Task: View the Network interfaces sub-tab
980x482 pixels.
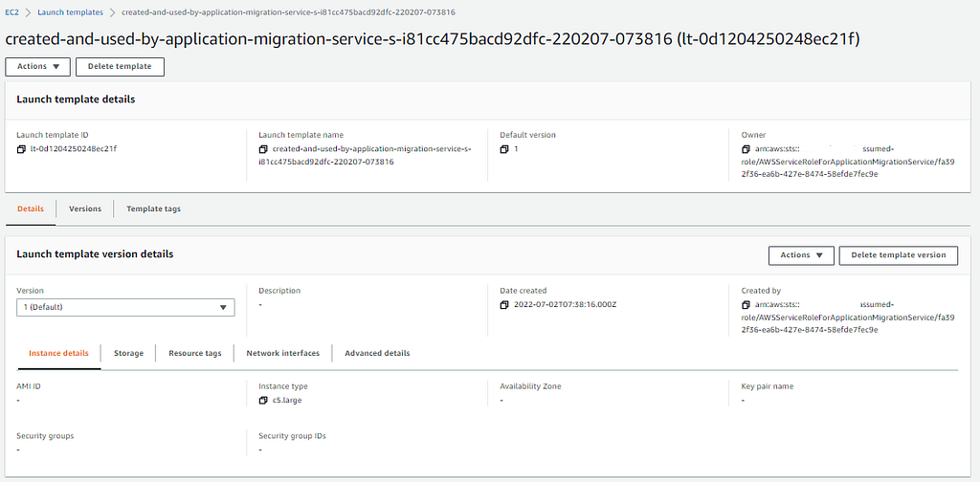Action: (283, 354)
